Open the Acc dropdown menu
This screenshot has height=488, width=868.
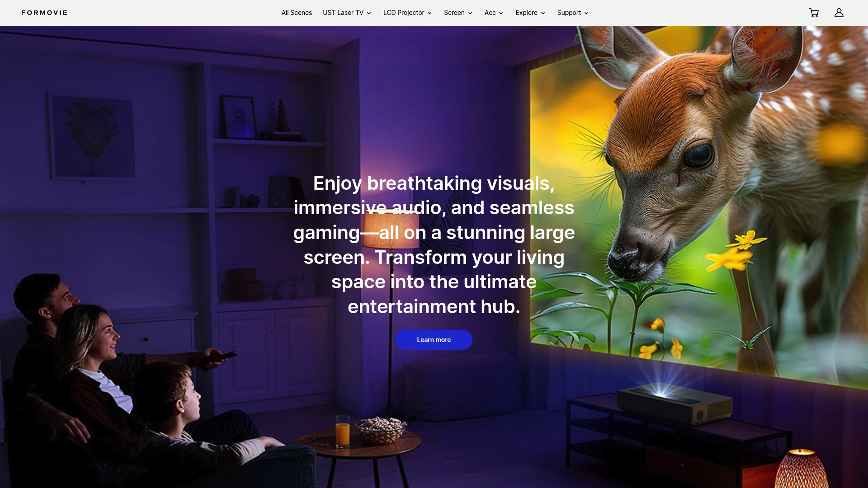[x=494, y=13]
